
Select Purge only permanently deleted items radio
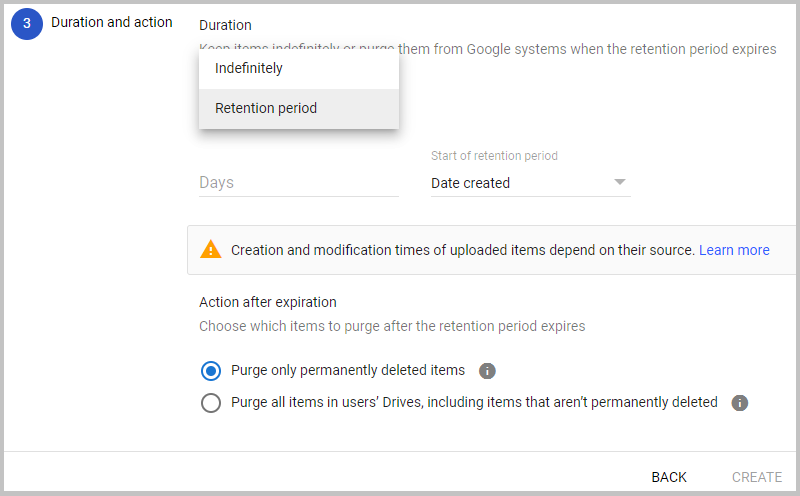point(211,371)
